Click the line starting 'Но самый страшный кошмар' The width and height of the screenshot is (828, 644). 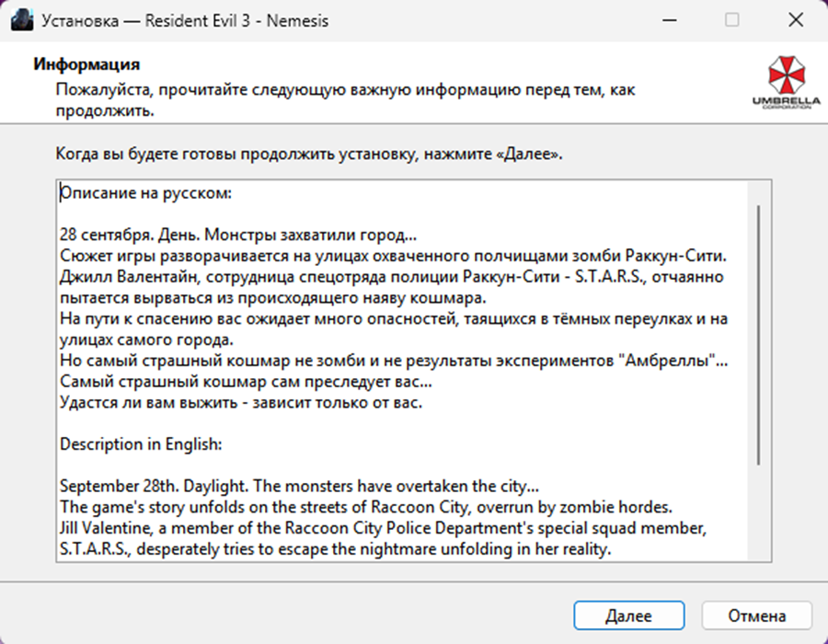pyautogui.click(x=394, y=361)
